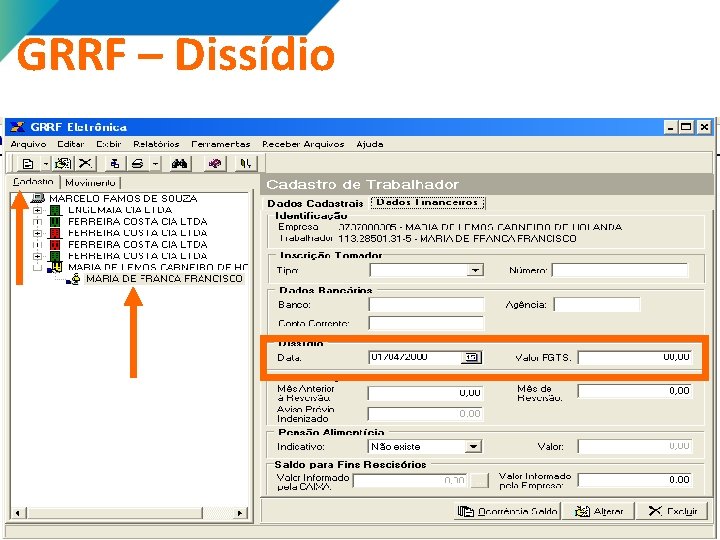720x540 pixels.
Task: Switch to the Dados Cadastrais tab
Action: tap(315, 203)
